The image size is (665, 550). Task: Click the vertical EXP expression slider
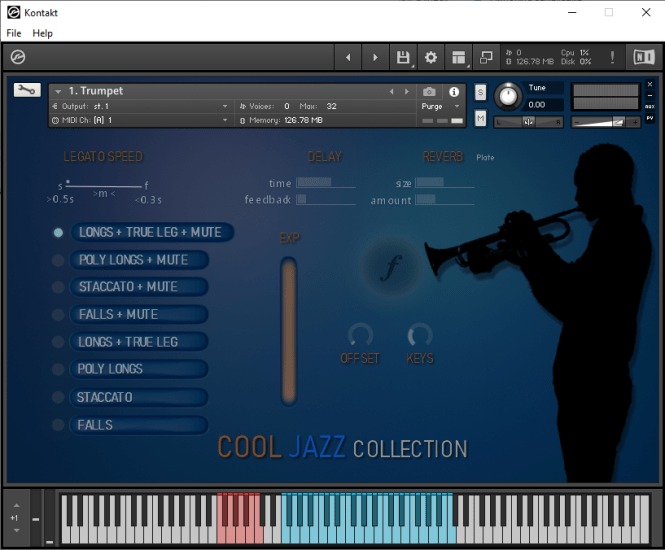[x=289, y=330]
